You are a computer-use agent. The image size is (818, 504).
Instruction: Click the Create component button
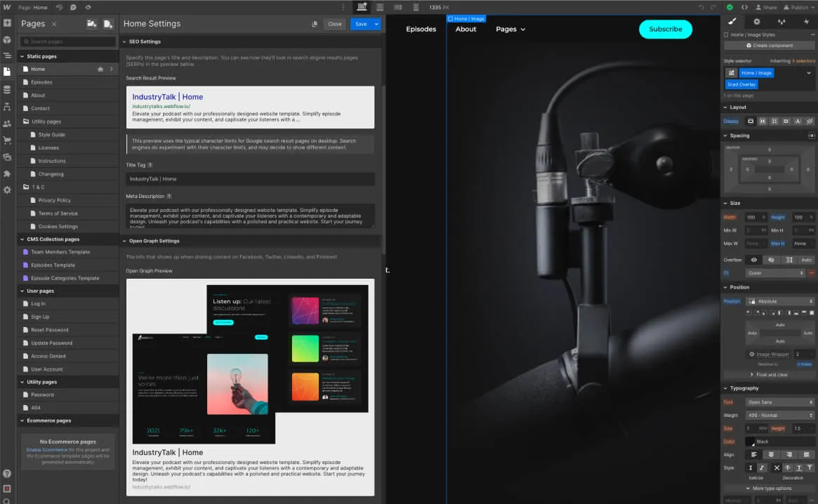[x=770, y=46]
